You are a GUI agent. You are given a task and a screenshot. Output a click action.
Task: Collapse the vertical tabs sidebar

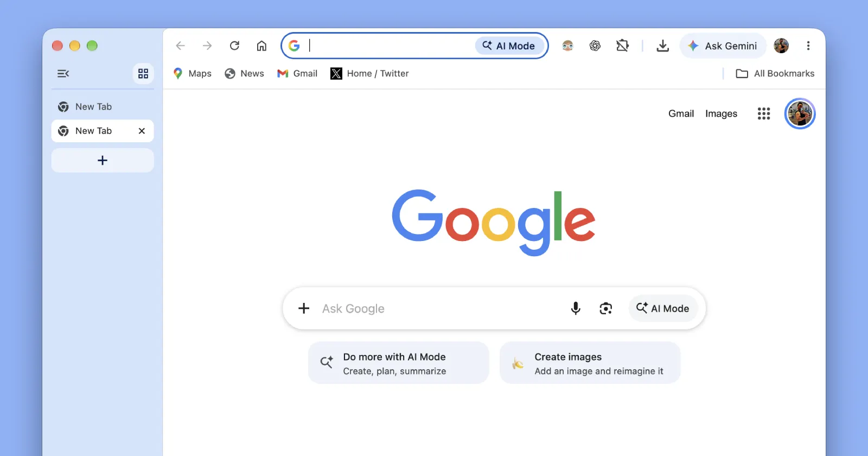click(x=63, y=73)
